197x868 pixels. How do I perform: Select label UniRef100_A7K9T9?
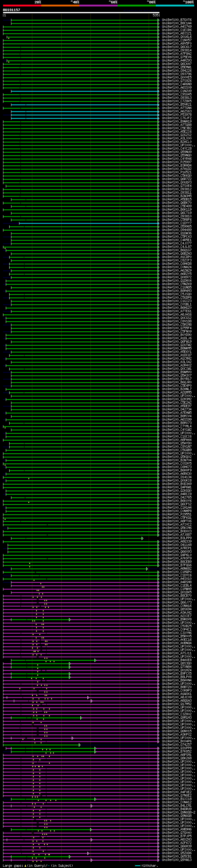click(176, 558)
